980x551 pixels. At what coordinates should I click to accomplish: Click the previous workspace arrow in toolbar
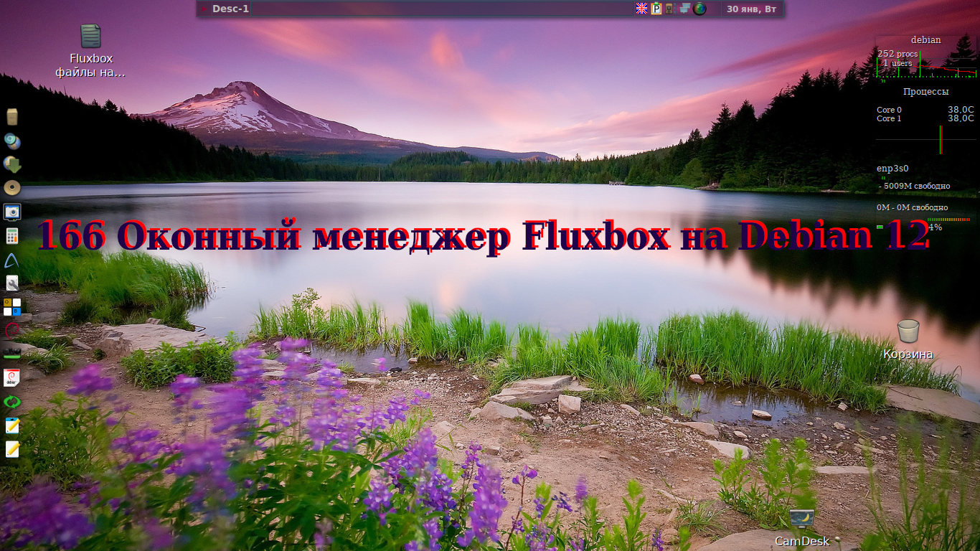pyautogui.click(x=204, y=9)
